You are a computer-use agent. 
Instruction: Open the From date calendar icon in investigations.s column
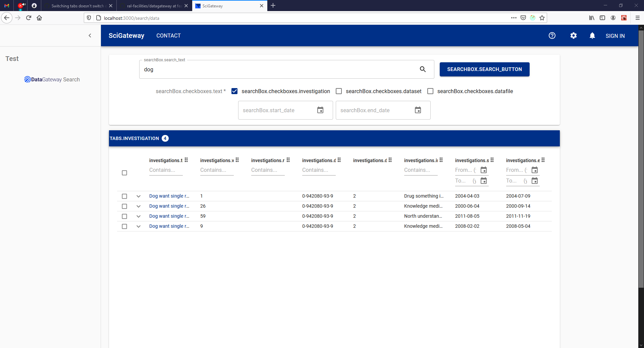click(484, 170)
